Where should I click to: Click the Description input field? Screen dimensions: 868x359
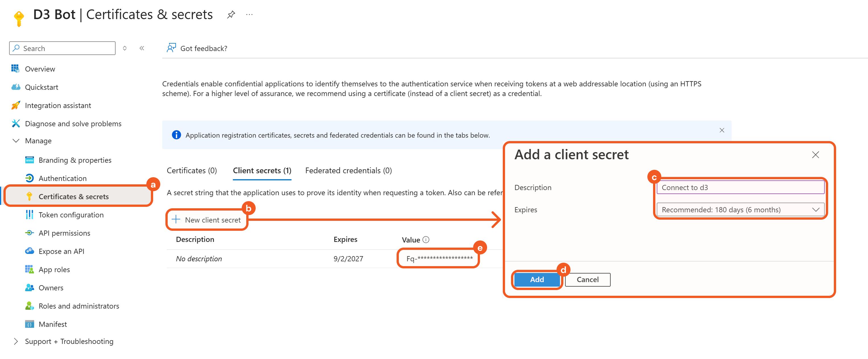pos(740,187)
